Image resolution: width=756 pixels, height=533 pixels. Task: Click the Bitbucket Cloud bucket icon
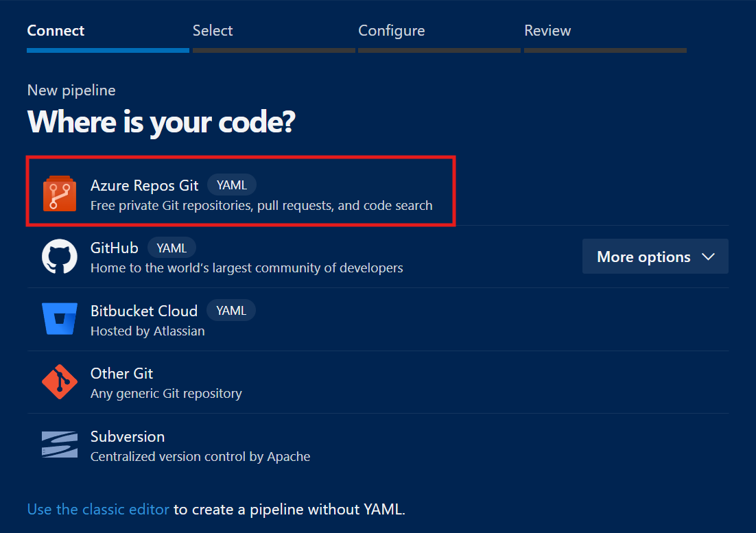click(x=59, y=319)
